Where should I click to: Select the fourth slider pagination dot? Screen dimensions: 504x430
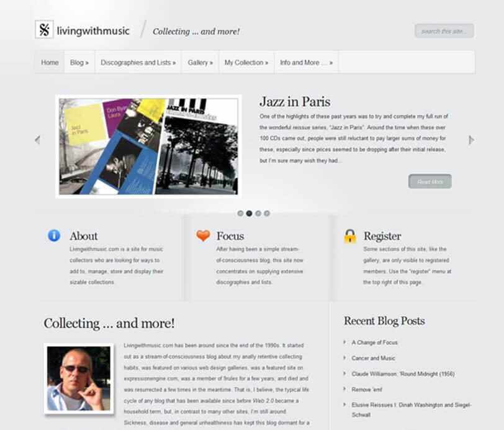pos(267,213)
